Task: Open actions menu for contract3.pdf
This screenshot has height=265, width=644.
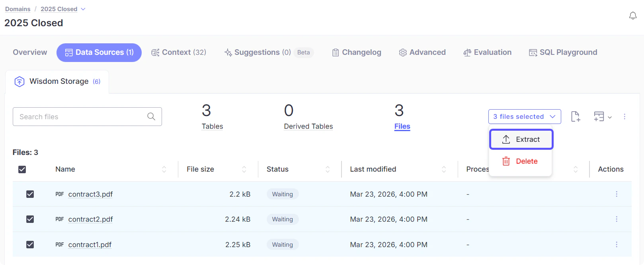Action: point(617,194)
